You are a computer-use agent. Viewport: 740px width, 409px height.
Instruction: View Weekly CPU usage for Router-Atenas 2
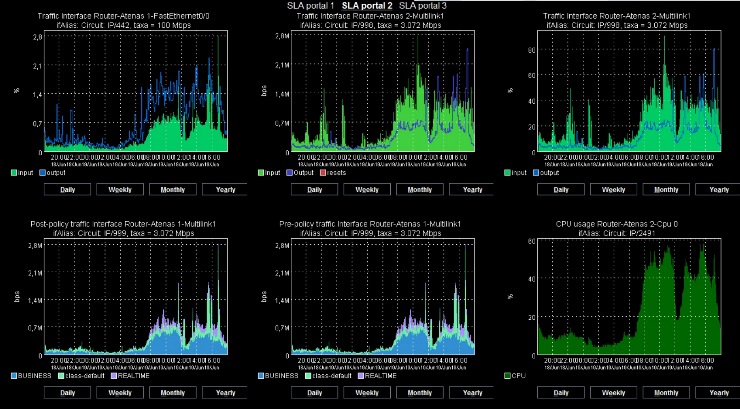pyautogui.click(x=613, y=392)
